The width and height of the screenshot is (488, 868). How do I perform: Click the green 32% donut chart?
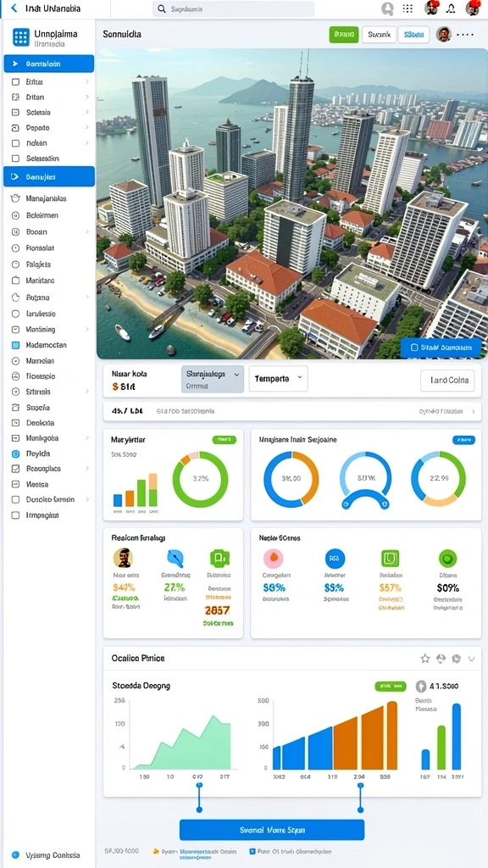pyautogui.click(x=200, y=480)
